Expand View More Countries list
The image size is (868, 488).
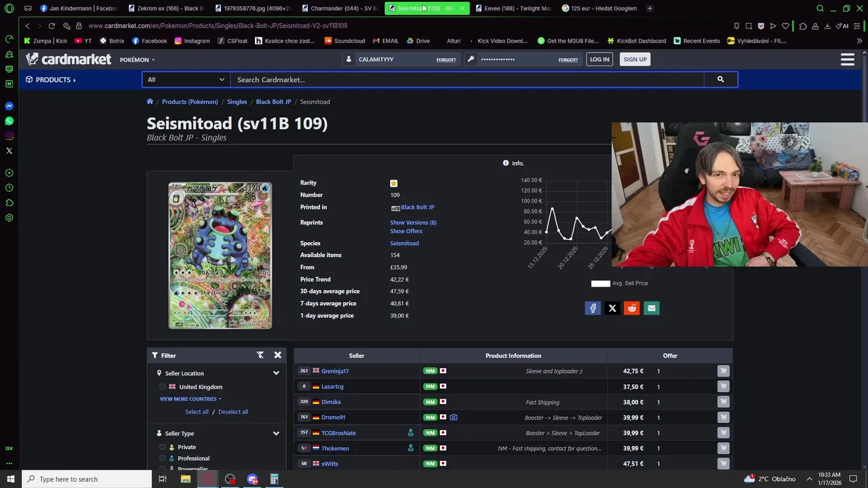(x=191, y=399)
